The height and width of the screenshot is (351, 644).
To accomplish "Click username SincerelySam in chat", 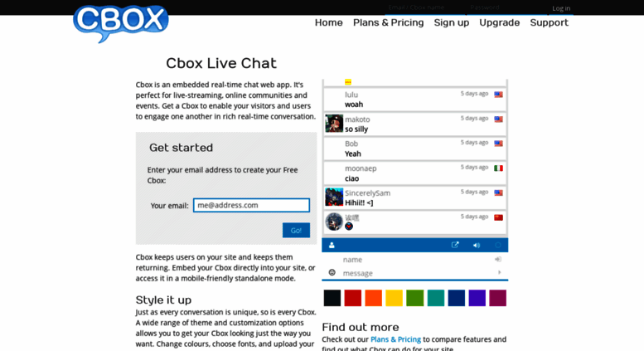I will click(x=368, y=193).
